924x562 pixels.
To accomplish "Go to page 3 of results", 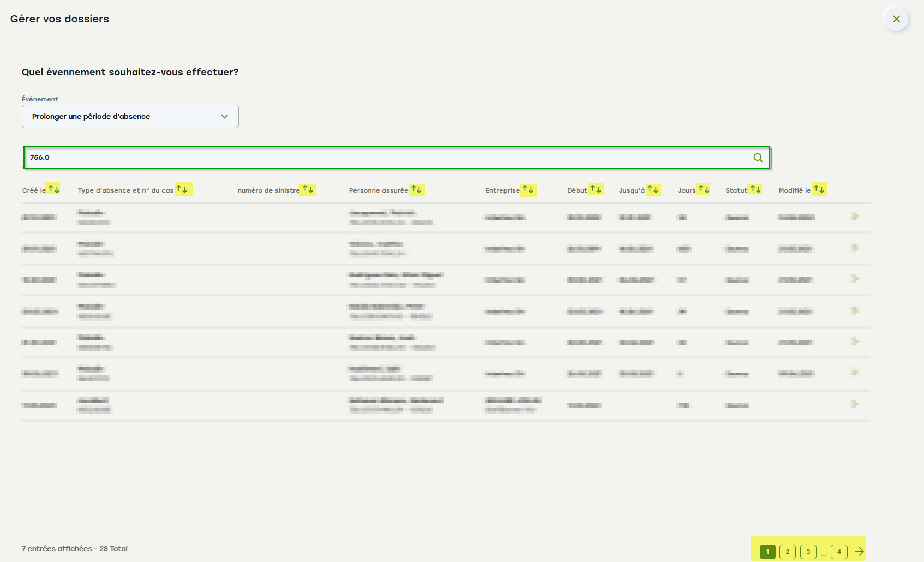I will 808,552.
